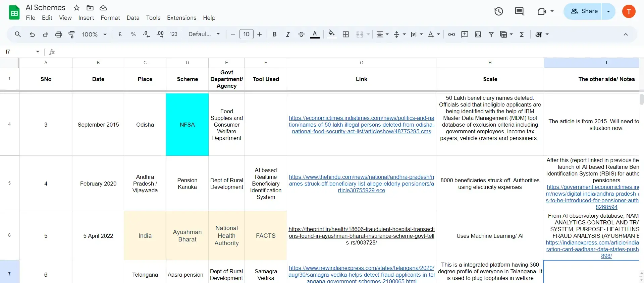644x283 pixels.
Task: Select the cyan NFSA cell
Action: [187, 125]
